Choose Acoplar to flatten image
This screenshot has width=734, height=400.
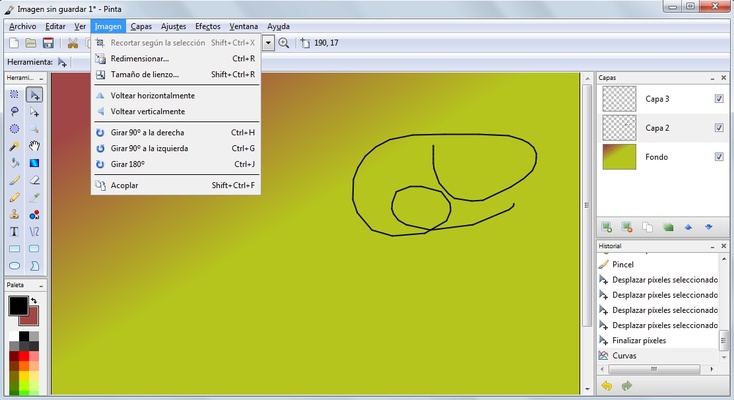click(x=176, y=185)
